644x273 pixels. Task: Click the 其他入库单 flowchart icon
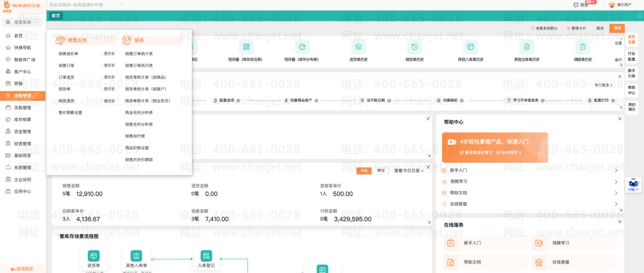point(137,256)
